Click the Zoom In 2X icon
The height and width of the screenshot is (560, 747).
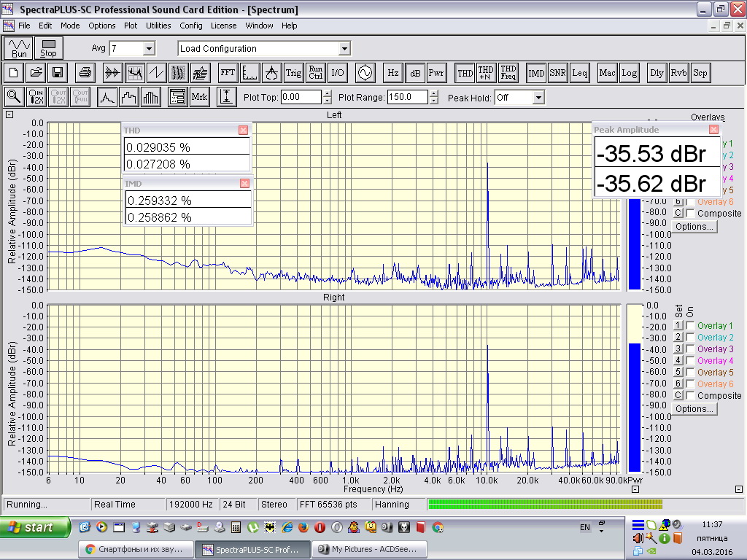[36, 96]
